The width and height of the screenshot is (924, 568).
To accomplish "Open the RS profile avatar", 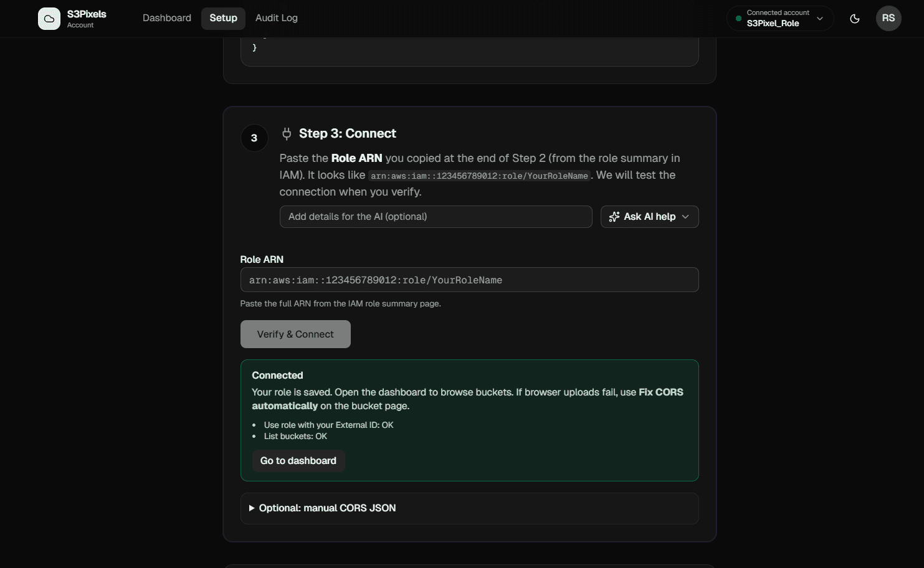I will click(x=888, y=18).
